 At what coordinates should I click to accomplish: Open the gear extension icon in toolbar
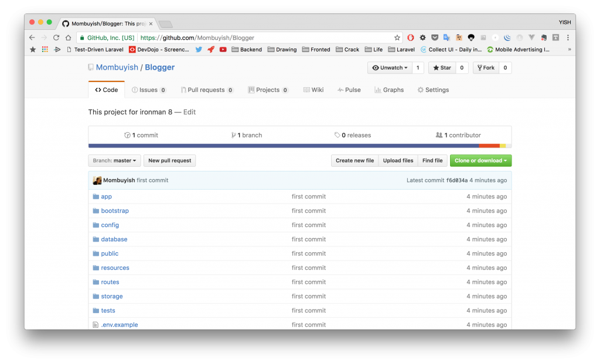click(423, 37)
